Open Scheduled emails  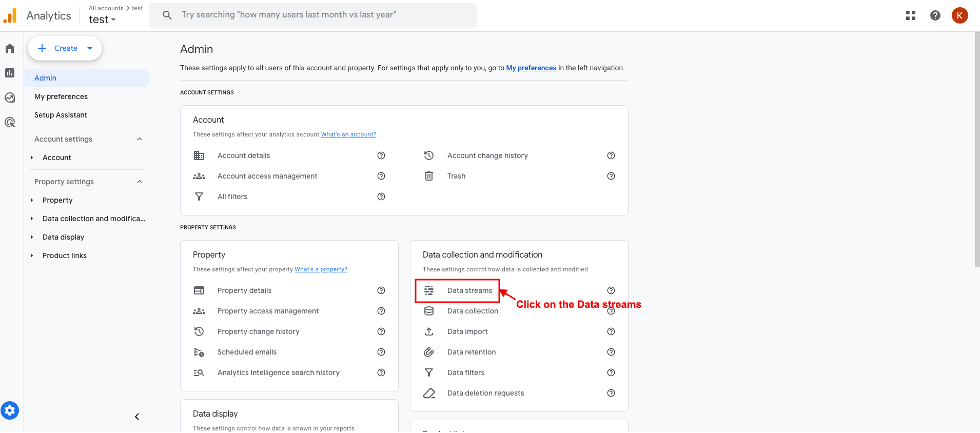247,352
